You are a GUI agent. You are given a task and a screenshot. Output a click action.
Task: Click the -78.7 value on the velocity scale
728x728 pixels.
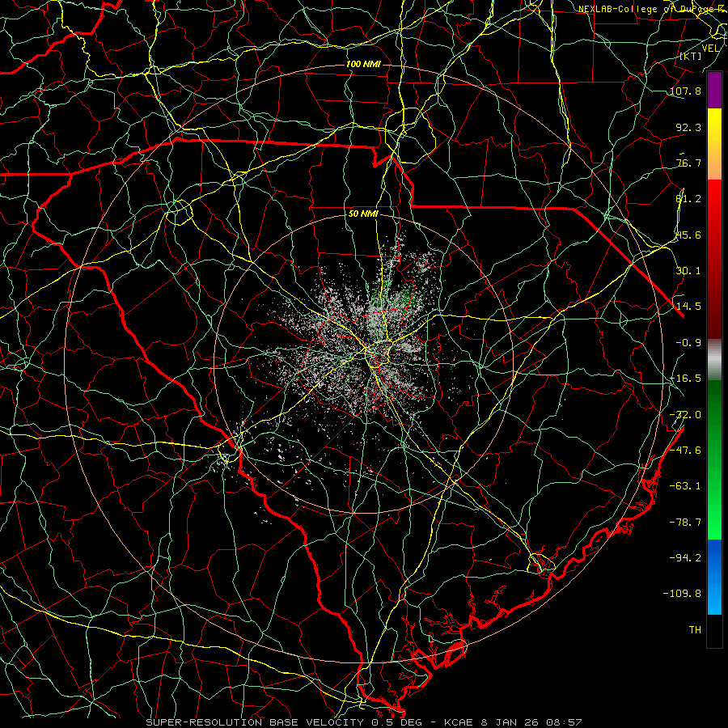(685, 523)
